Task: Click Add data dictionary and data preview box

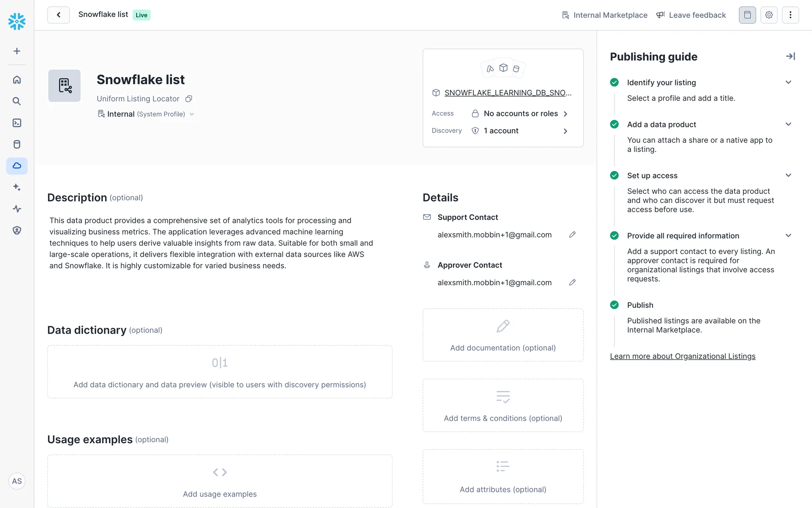Action: click(219, 372)
